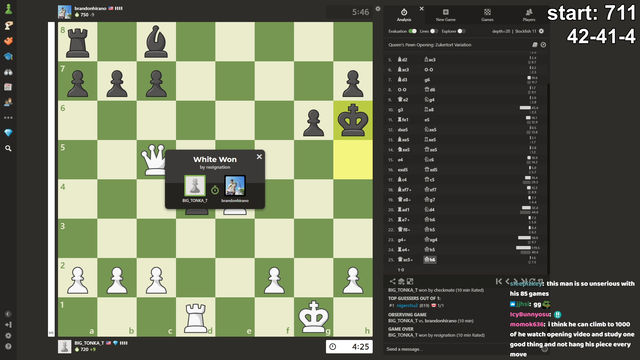The width and height of the screenshot is (640, 360).
Task: Open BIG_TONKA_T avatar below the board
Action: pyautogui.click(x=64, y=347)
